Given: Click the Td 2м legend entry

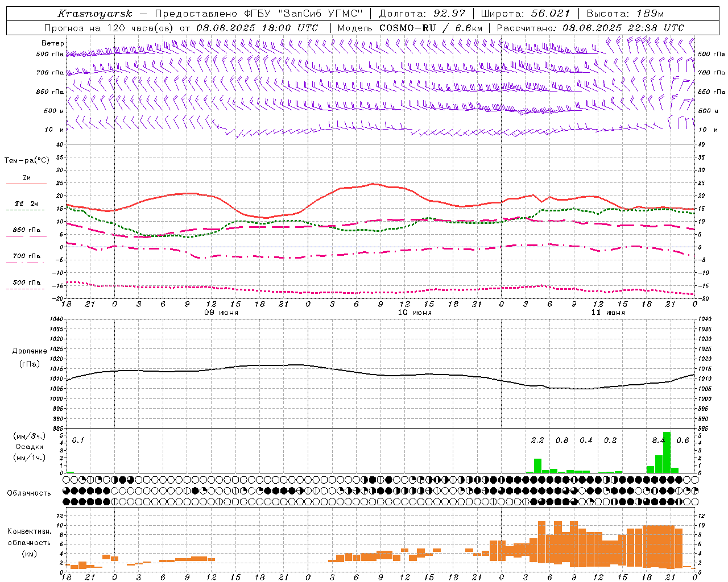Looking at the screenshot, I should tap(27, 203).
